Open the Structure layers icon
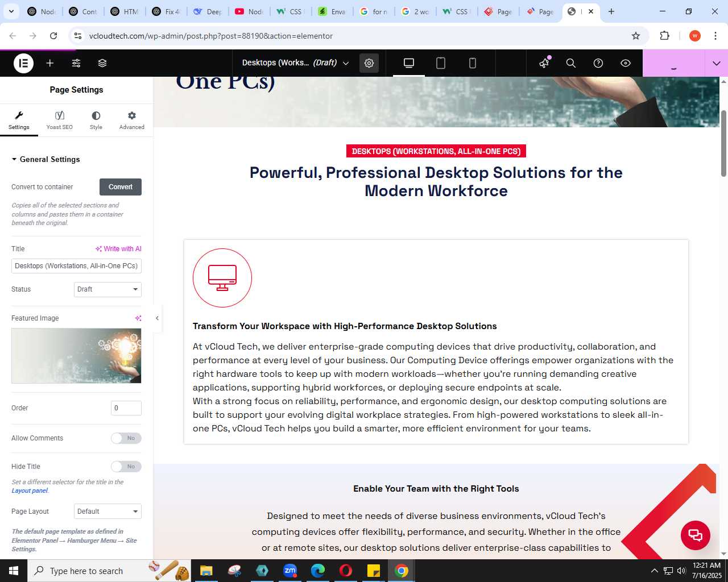This screenshot has width=728, height=582. [102, 63]
